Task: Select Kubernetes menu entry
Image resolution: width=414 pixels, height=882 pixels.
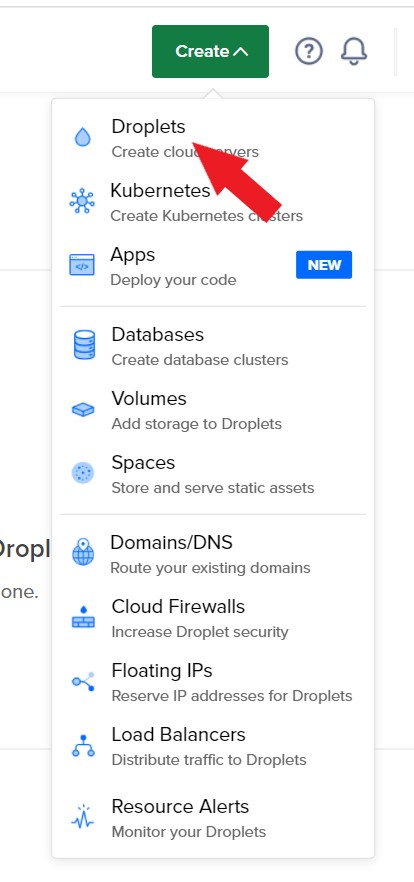Action: pyautogui.click(x=213, y=202)
